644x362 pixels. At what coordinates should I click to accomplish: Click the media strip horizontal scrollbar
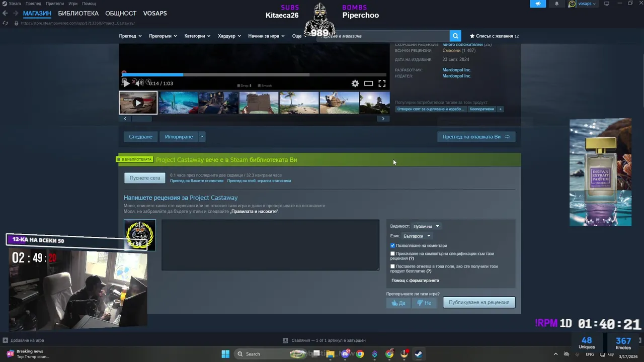click(141, 119)
